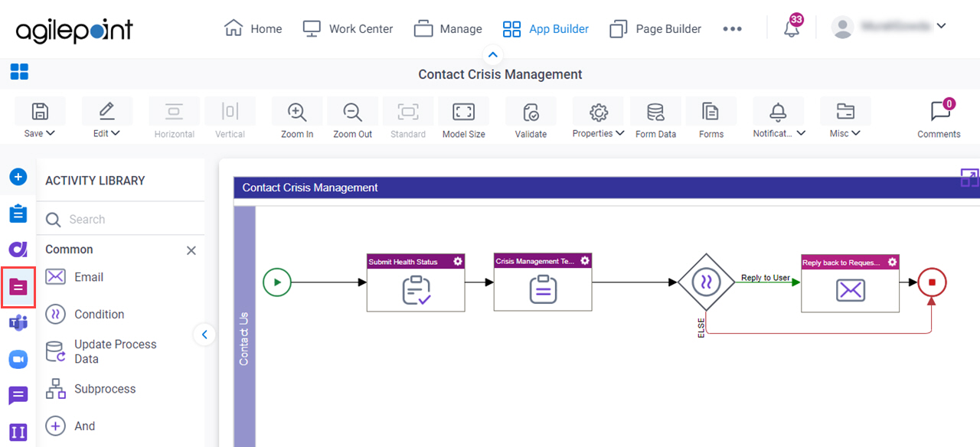Open the Properties dropdown
The image size is (980, 447).
tap(598, 119)
